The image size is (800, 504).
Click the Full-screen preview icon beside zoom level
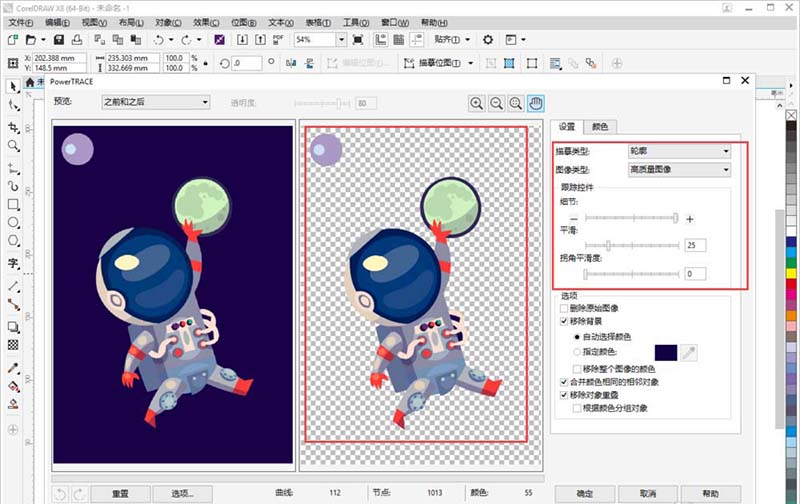point(358,39)
